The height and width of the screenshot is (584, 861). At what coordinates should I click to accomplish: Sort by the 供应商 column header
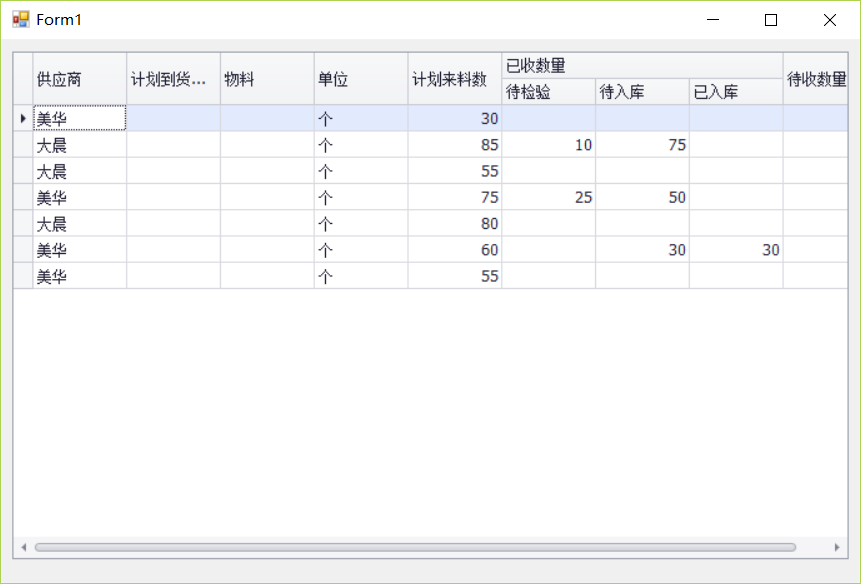tap(80, 79)
